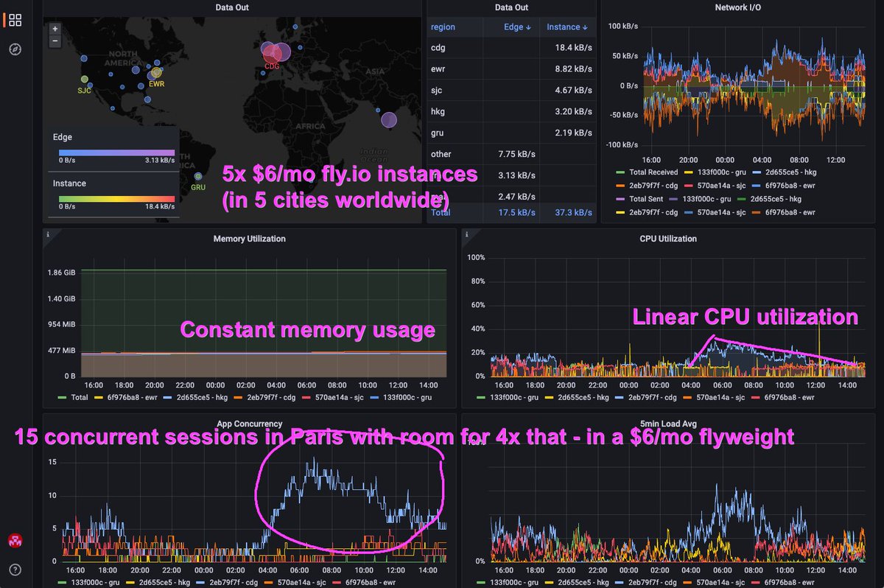This screenshot has height=588, width=884.
Task: Select the SJC marker on the map
Action: tap(84, 80)
